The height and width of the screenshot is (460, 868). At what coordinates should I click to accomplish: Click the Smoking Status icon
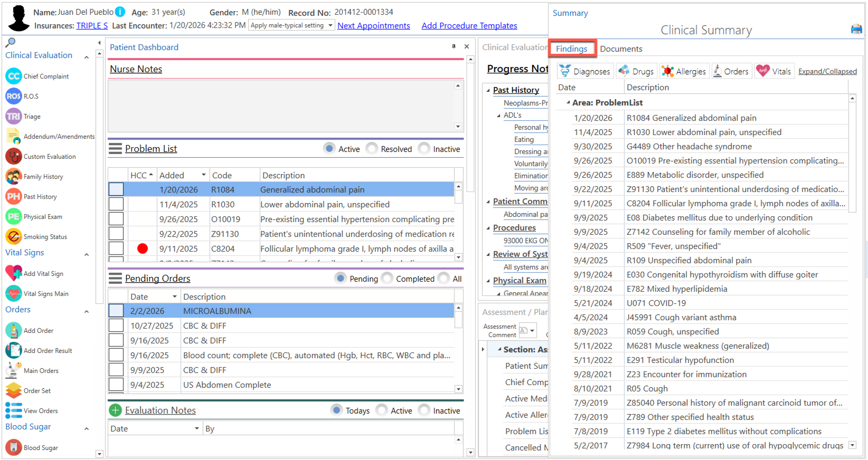13,237
